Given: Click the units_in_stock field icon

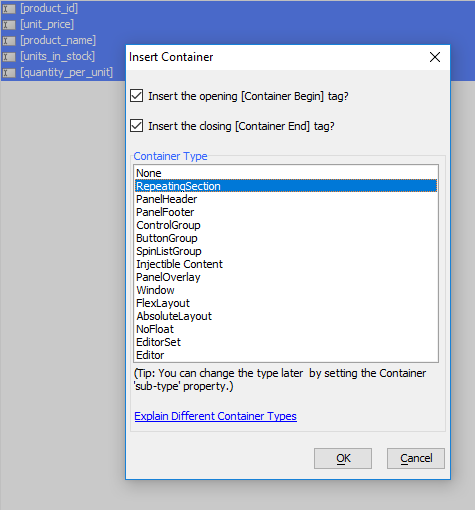Looking at the screenshot, I should tap(9, 57).
